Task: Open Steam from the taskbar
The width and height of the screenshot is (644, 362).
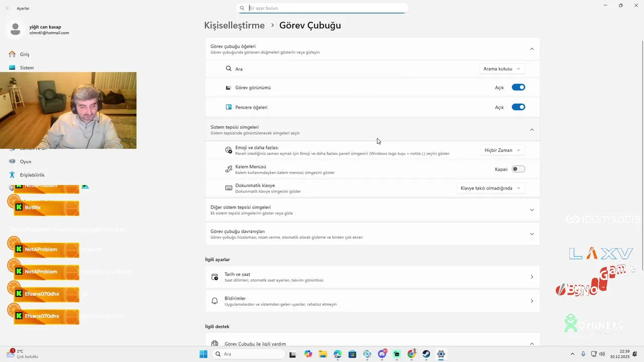Action: [x=426, y=354]
